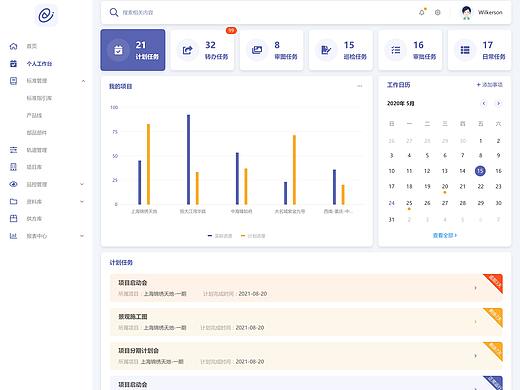This screenshot has width=520, height=390.
Task: Click the 添加事项 add button in the calendar
Action: tap(489, 85)
